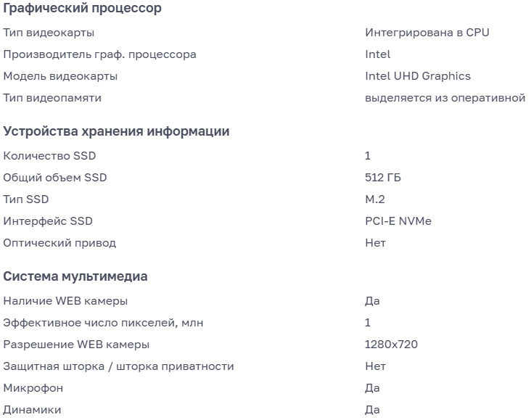Select the "PCI-E NVMe" interface value
Screen dimensions: 531x420
coord(398,221)
